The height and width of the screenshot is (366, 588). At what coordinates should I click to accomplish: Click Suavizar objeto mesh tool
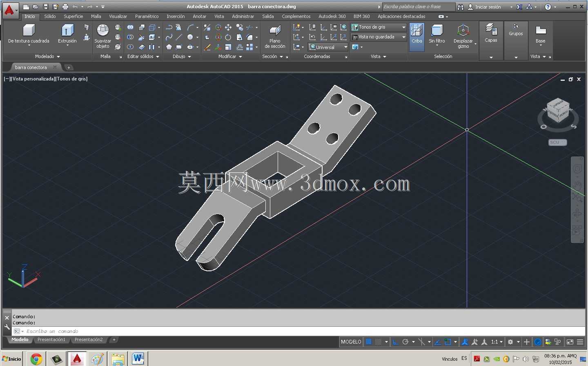click(x=102, y=36)
